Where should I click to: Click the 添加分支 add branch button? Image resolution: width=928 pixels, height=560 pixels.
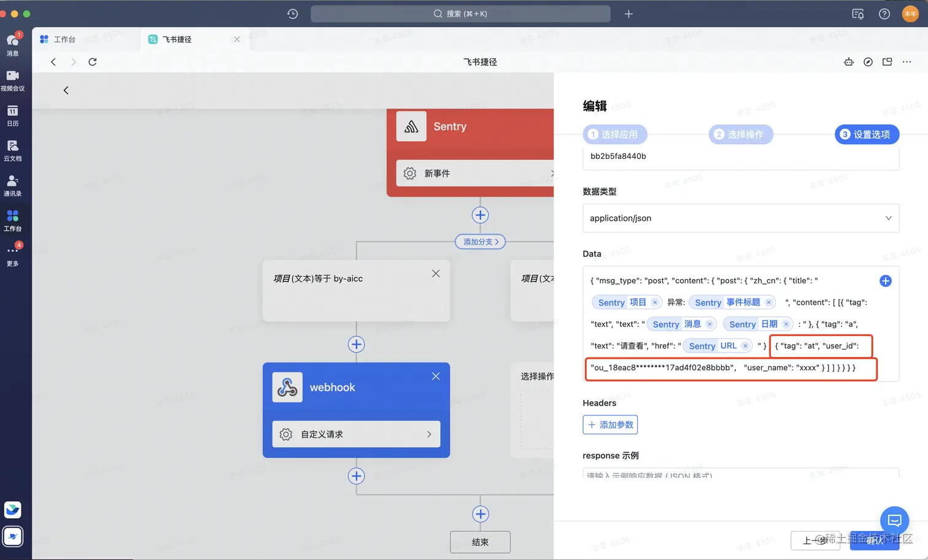point(481,242)
